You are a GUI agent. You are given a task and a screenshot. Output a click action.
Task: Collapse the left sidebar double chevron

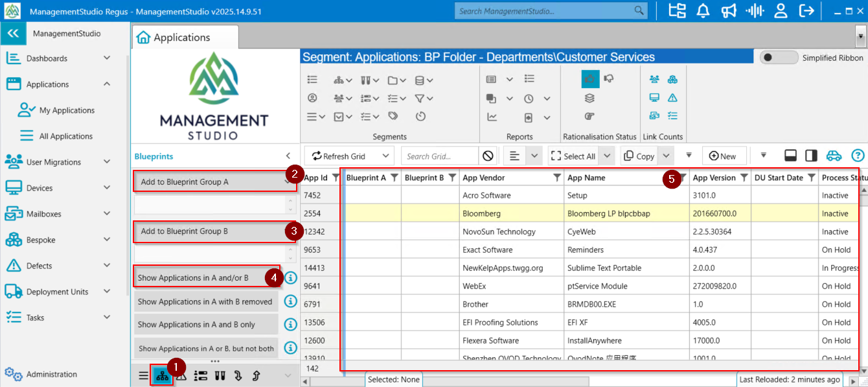[x=13, y=34]
